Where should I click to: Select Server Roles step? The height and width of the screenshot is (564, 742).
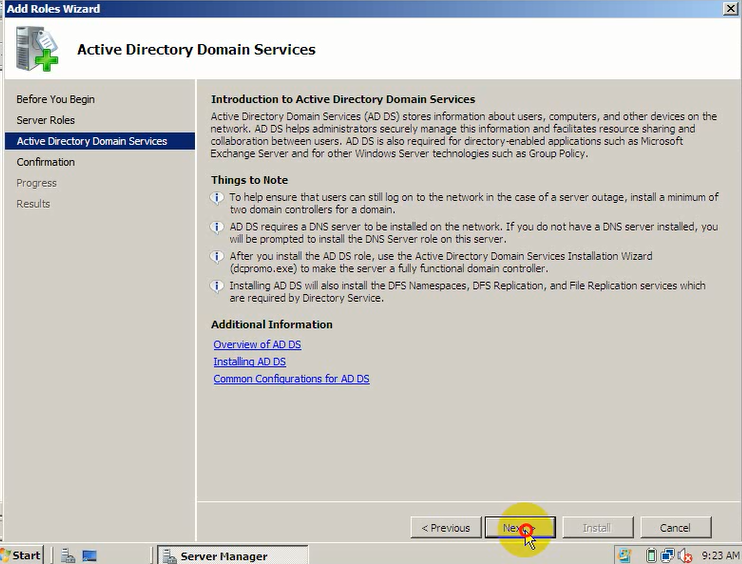click(45, 120)
